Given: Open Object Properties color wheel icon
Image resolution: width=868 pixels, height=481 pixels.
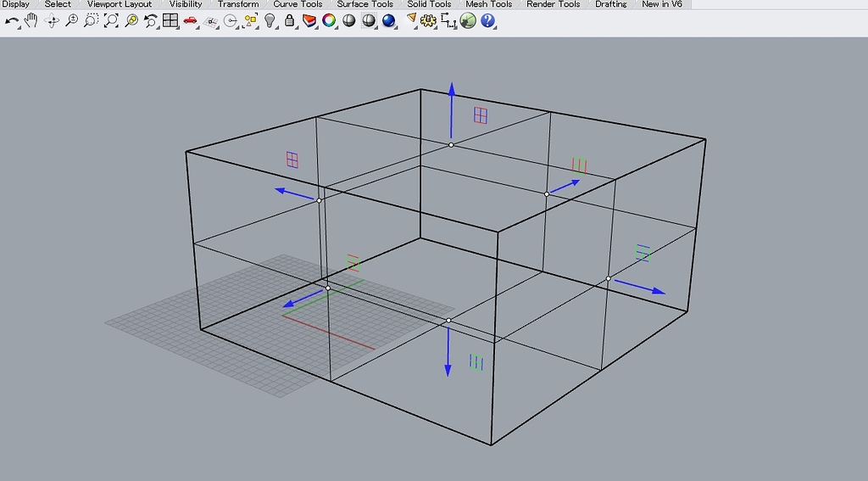Looking at the screenshot, I should (x=329, y=21).
